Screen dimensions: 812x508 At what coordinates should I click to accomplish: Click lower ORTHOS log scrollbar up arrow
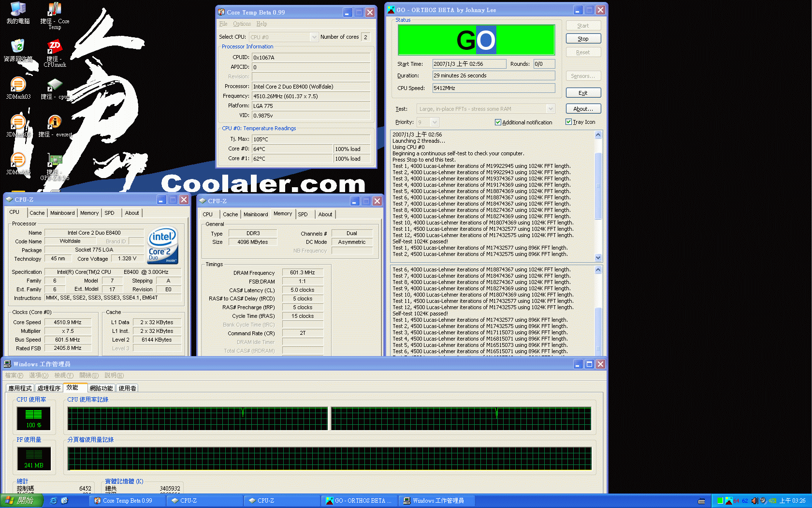tap(598, 270)
